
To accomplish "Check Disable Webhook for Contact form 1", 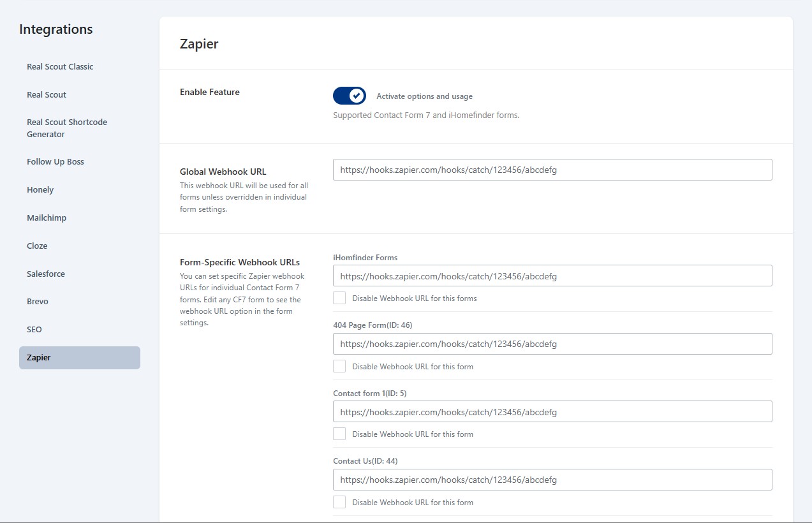I will pyautogui.click(x=339, y=434).
